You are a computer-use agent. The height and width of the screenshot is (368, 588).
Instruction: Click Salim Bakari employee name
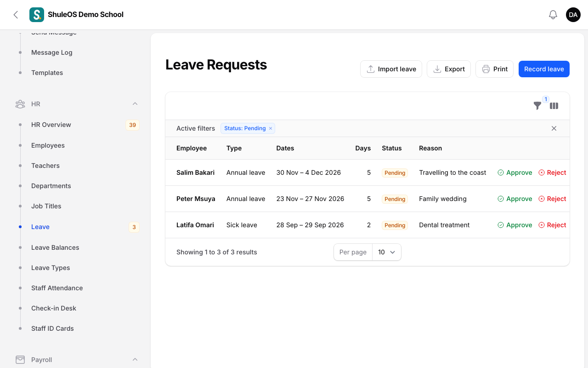[x=195, y=173]
